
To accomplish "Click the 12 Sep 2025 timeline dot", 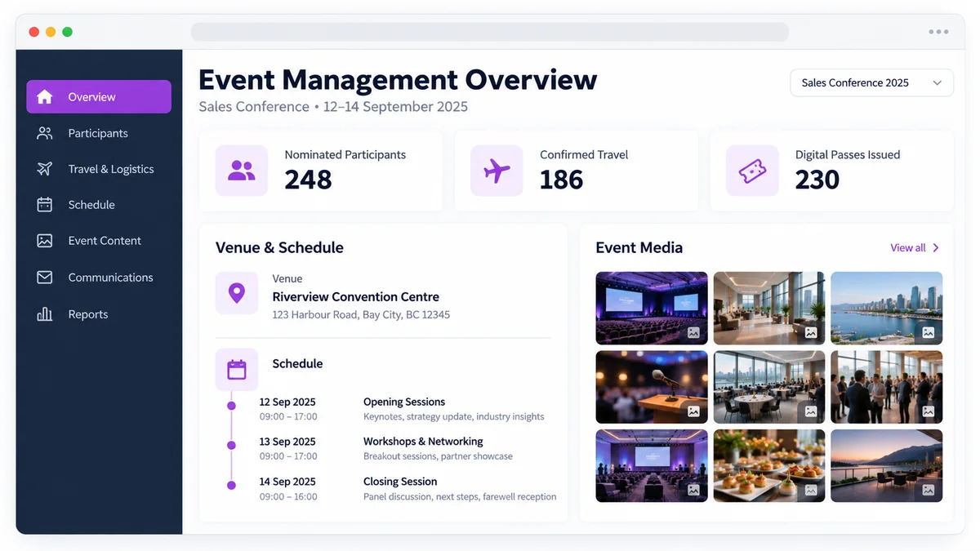I will tap(231, 405).
